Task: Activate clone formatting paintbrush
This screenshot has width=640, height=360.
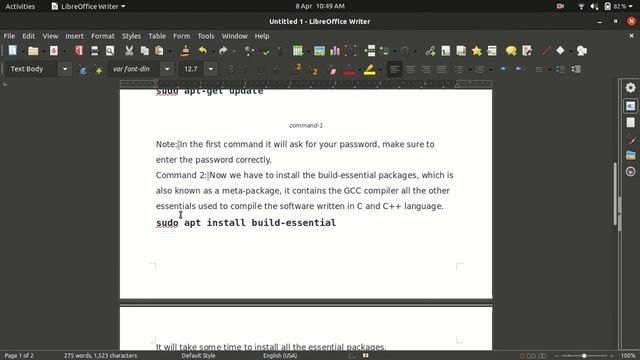Action: (x=185, y=51)
